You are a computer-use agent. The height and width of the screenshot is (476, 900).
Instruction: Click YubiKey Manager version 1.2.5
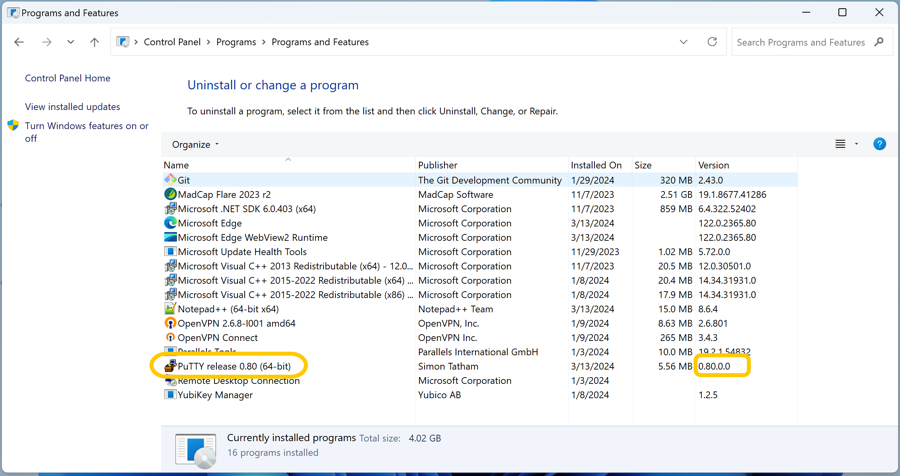[x=708, y=394]
